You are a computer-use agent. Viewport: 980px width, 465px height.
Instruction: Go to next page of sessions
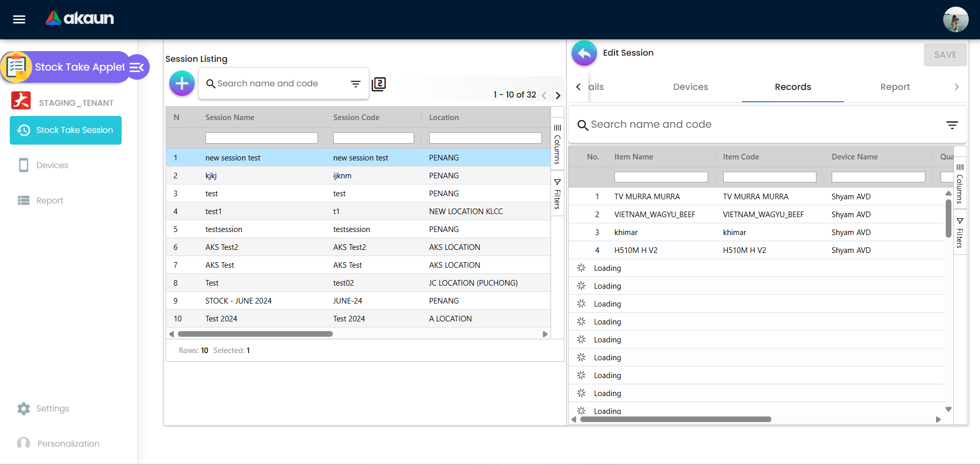coord(558,96)
